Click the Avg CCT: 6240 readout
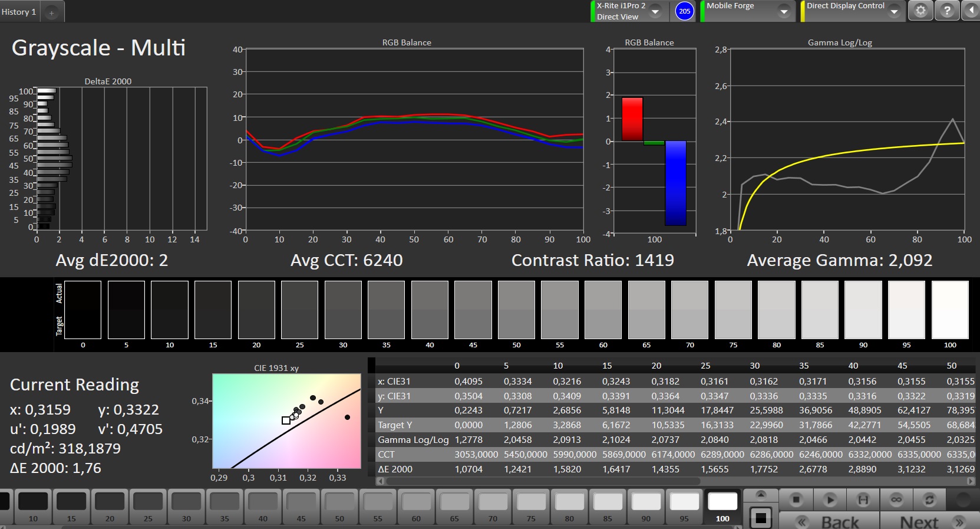 [x=347, y=260]
